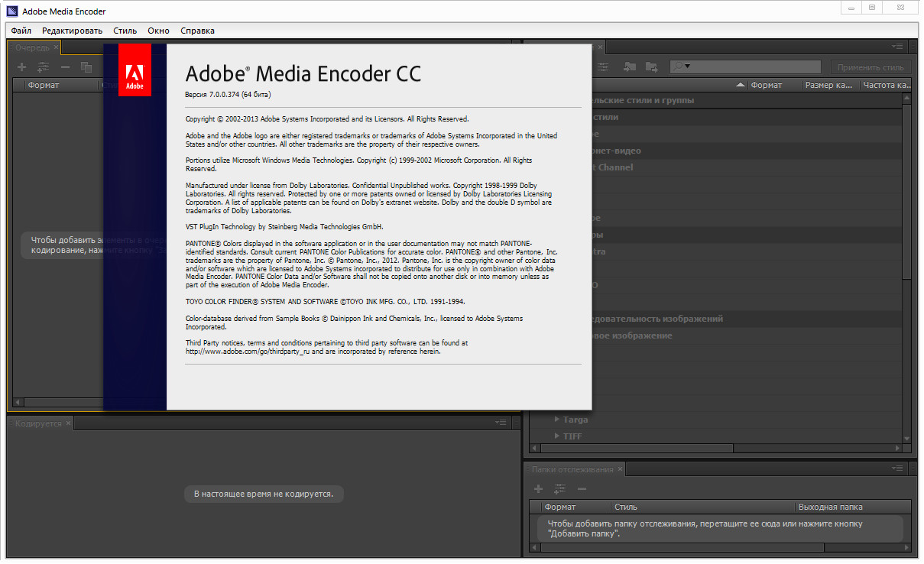Click the Размер ка... column header
The width and height of the screenshot is (924, 564).
pos(829,85)
